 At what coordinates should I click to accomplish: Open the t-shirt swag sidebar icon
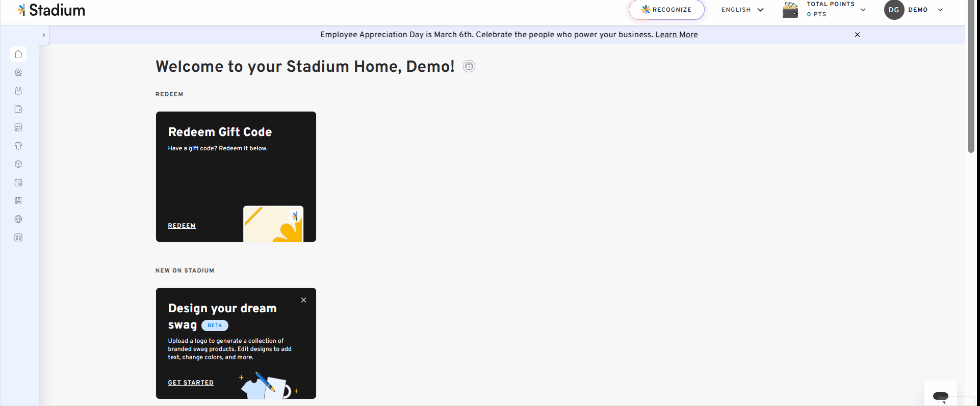tap(18, 146)
